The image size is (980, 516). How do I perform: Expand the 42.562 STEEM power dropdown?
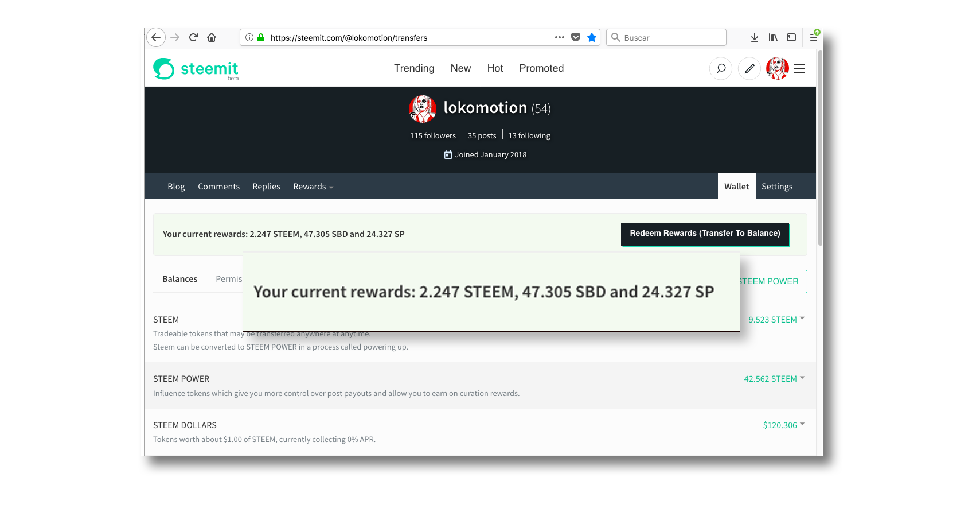pos(774,379)
